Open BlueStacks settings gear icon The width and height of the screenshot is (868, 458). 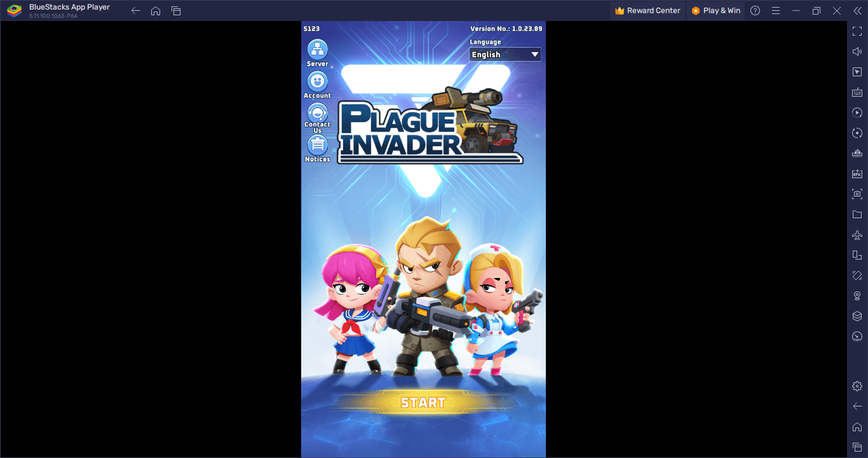coord(857,386)
